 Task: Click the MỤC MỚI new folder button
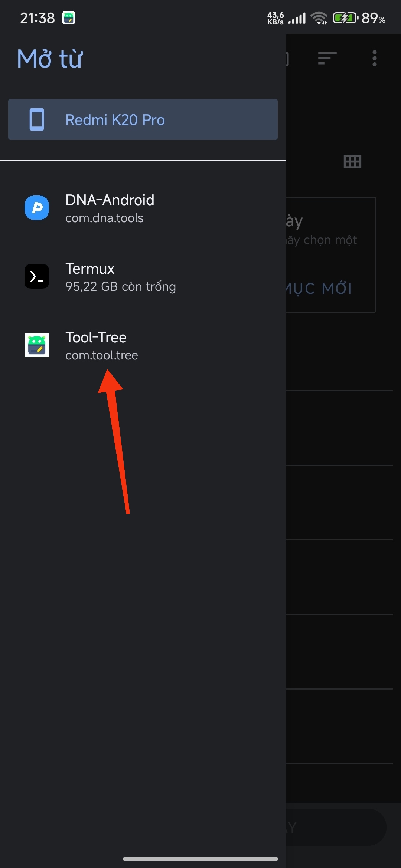(x=319, y=289)
